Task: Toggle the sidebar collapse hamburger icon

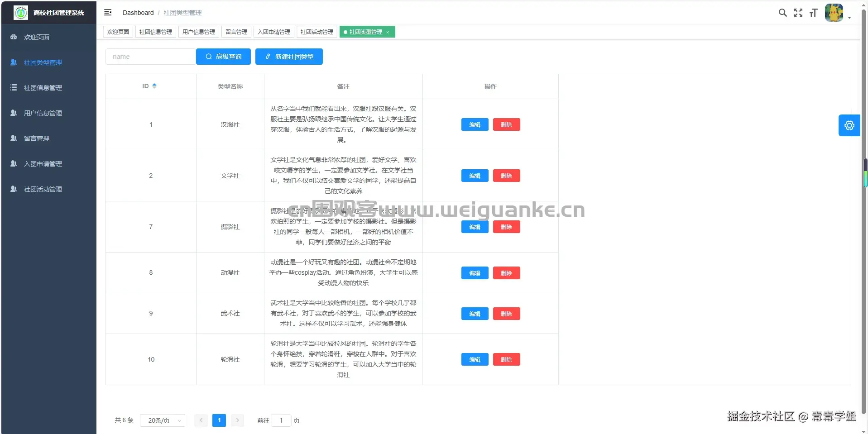Action: [x=108, y=12]
